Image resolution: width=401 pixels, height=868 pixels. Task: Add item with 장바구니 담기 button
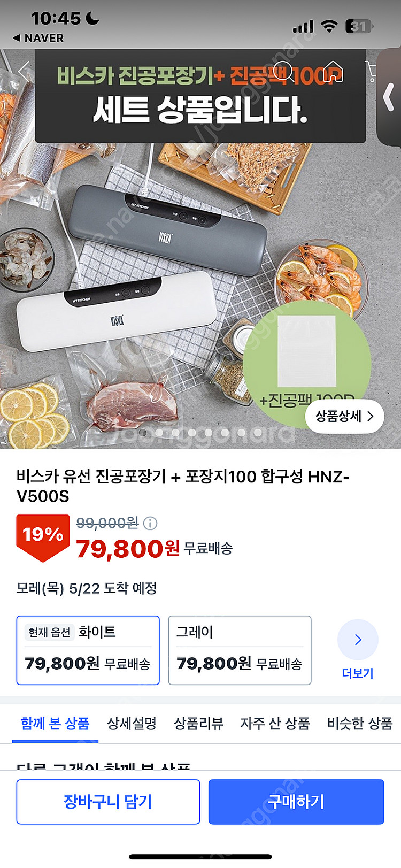tap(108, 802)
